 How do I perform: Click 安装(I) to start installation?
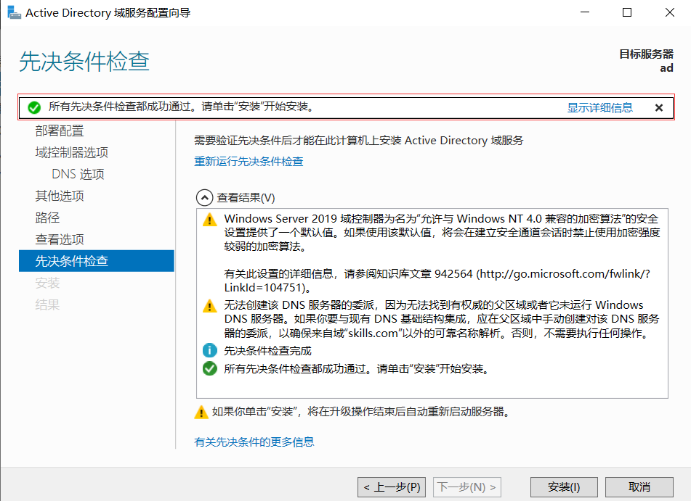click(x=564, y=487)
